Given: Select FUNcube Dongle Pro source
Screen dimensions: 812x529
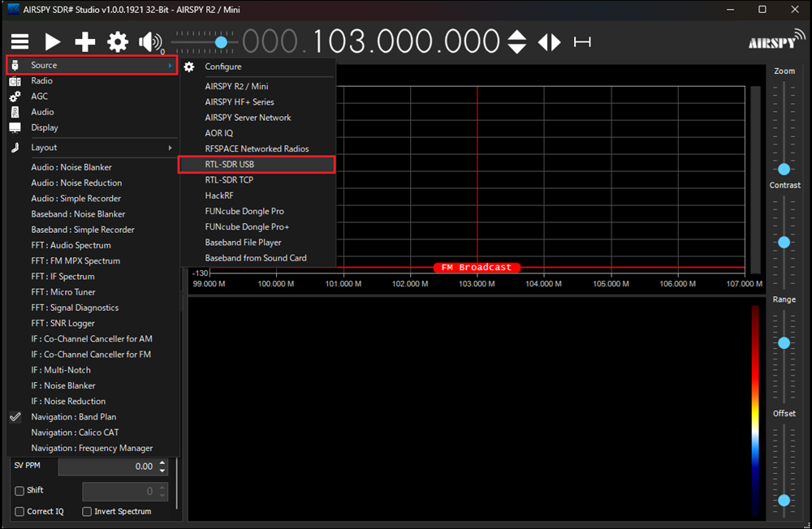Looking at the screenshot, I should 258,211.
